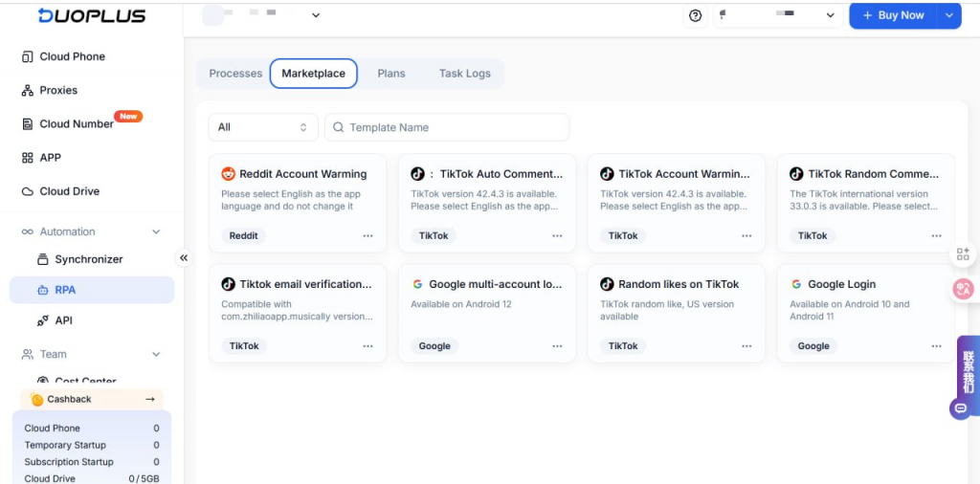Open the Synchronizer page

[x=88, y=259]
